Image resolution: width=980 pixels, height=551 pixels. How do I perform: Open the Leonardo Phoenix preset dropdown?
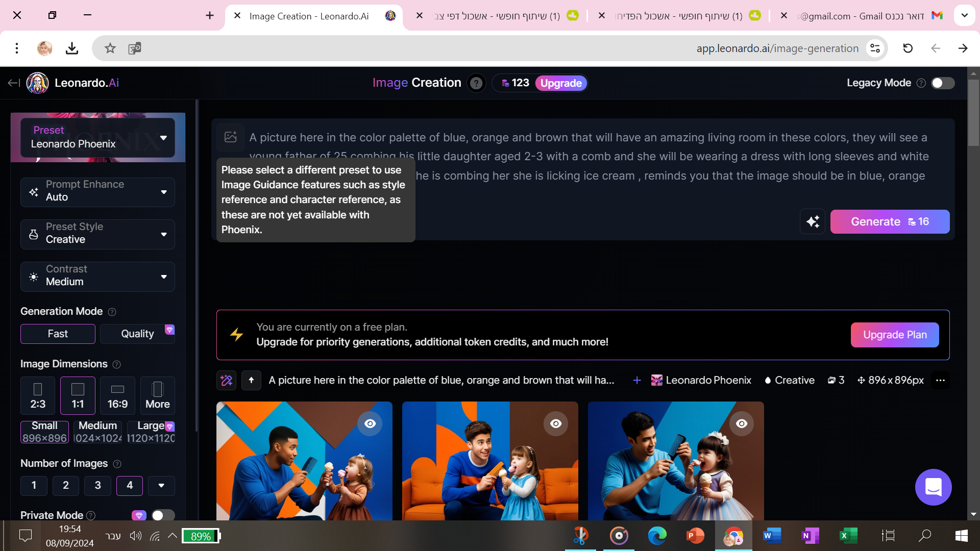(98, 138)
